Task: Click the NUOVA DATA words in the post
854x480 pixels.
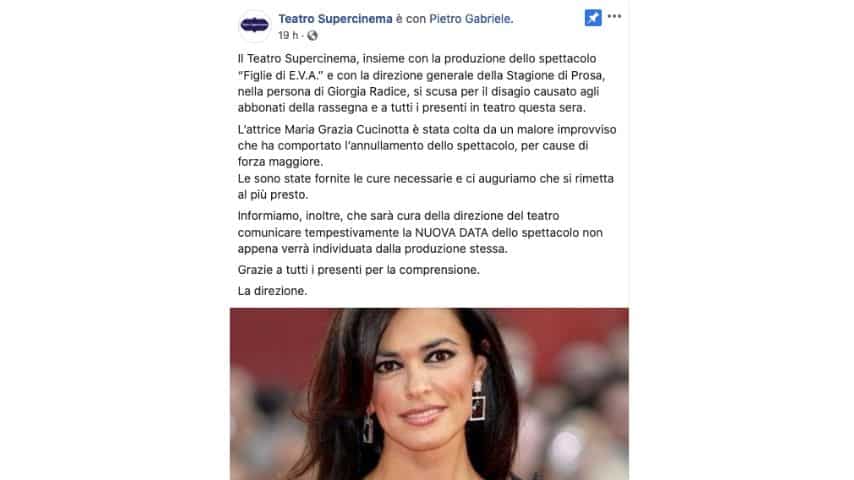Action: pos(444,233)
